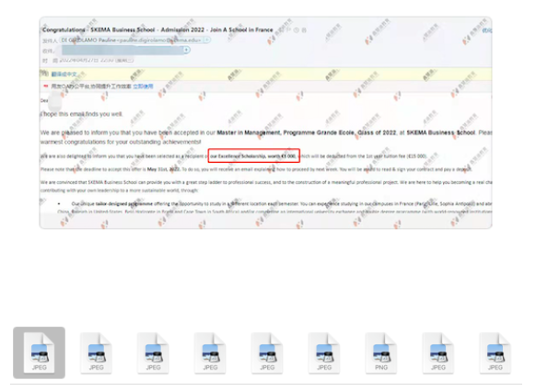Select the PNG file icon
The image size is (536, 392).
click(x=381, y=352)
